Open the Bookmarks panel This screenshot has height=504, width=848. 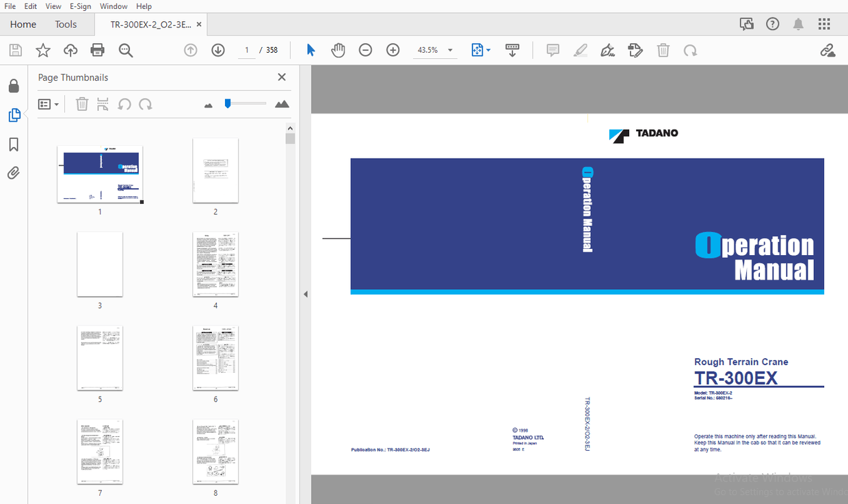(x=14, y=144)
